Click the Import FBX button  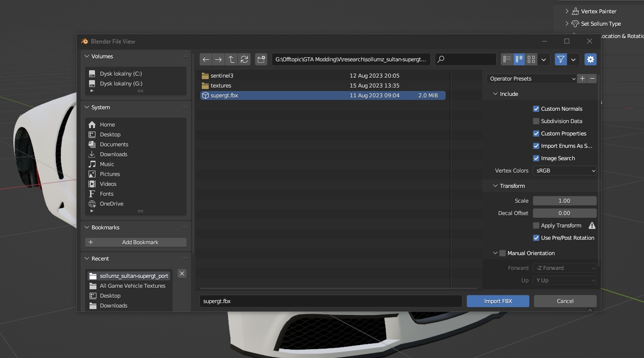pos(498,301)
